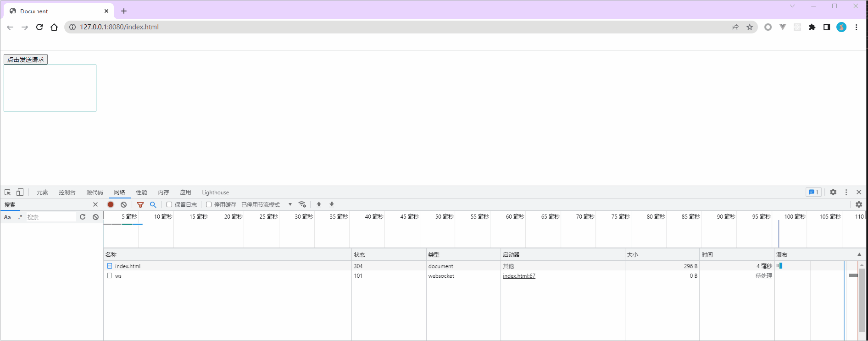Toggle the browser side panel icon
Screen dimensions: 868x341
click(x=827, y=27)
